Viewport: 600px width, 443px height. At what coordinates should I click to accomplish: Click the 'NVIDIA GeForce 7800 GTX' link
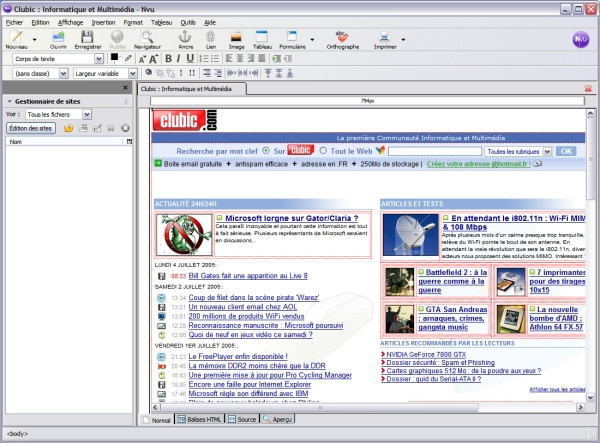pyautogui.click(x=426, y=354)
